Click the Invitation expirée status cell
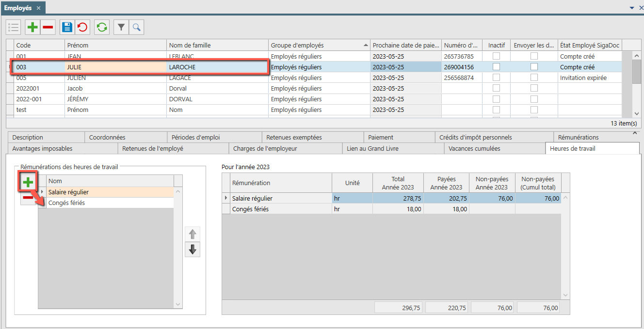 (x=590, y=78)
